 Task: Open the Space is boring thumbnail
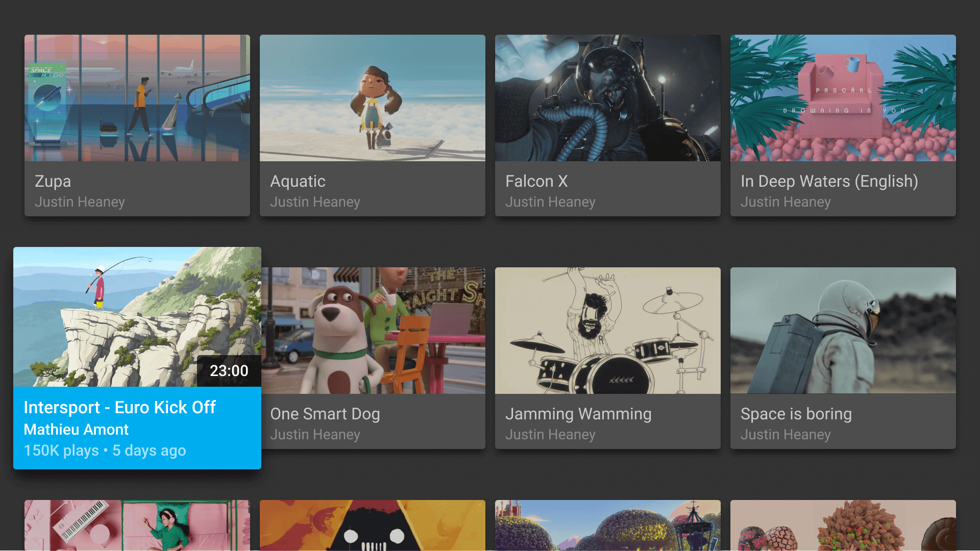(843, 331)
